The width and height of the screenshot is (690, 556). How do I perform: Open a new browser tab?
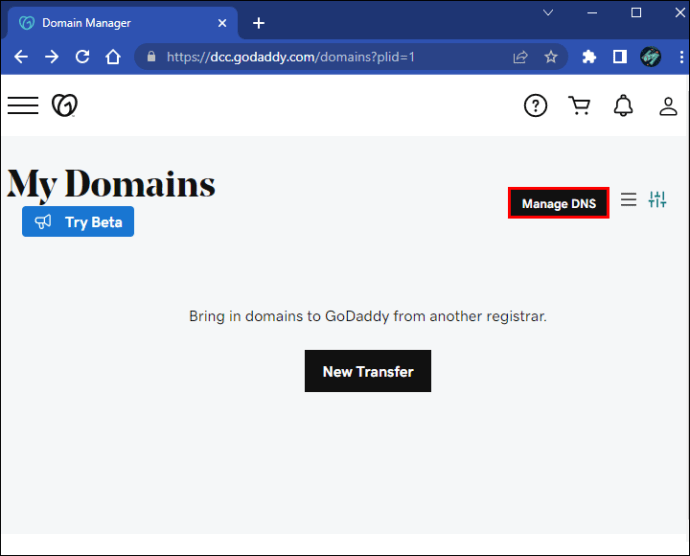tap(259, 23)
